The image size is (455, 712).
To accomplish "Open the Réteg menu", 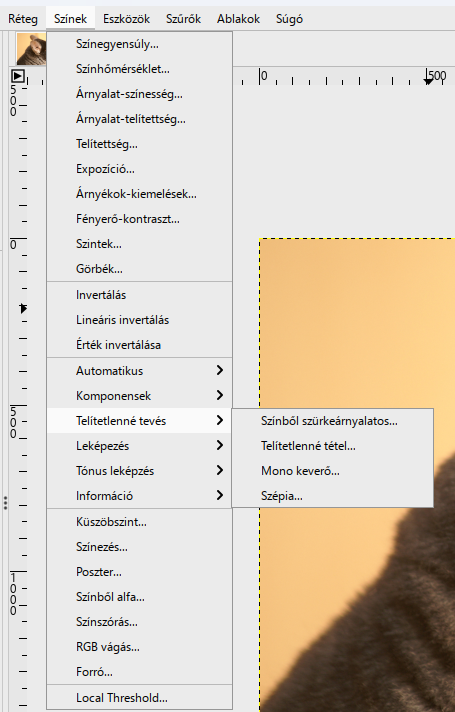I will pyautogui.click(x=23, y=19).
